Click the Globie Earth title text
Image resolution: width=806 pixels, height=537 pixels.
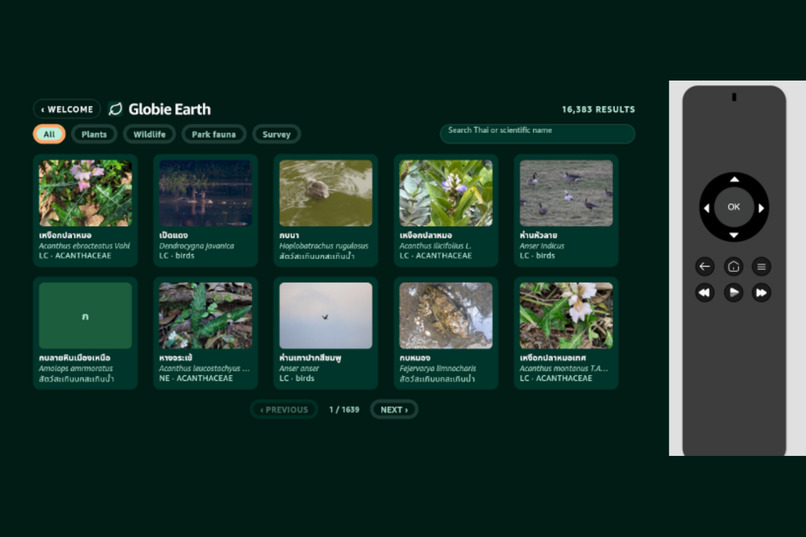click(170, 109)
